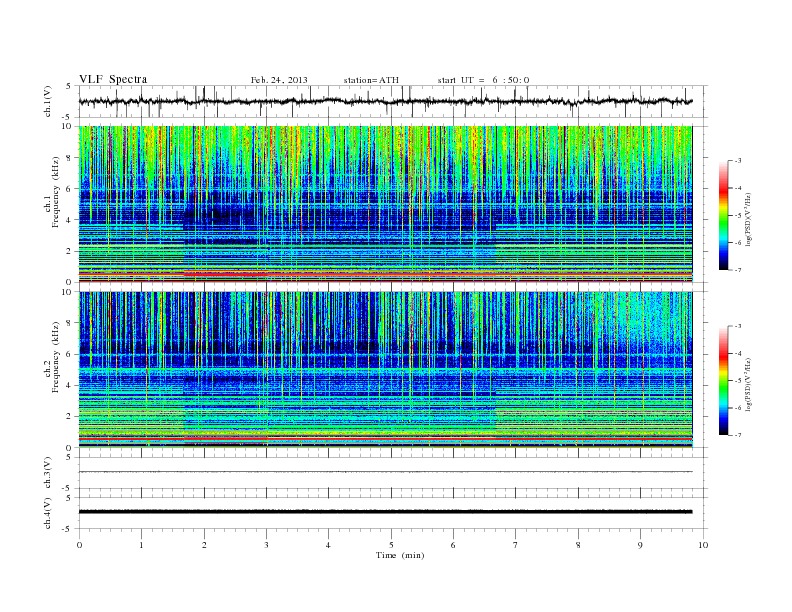Click the "7" tick on the time axis
Screen dimensions: 792x612
516,545
